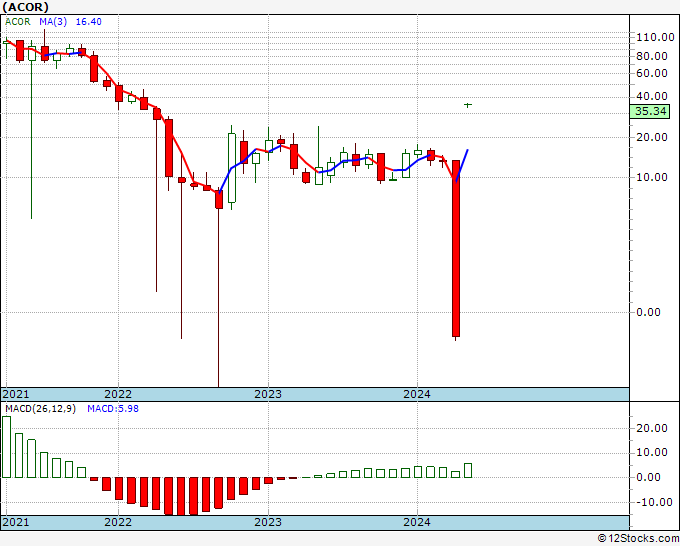Click the 60.00 price axis label

pos(652,73)
